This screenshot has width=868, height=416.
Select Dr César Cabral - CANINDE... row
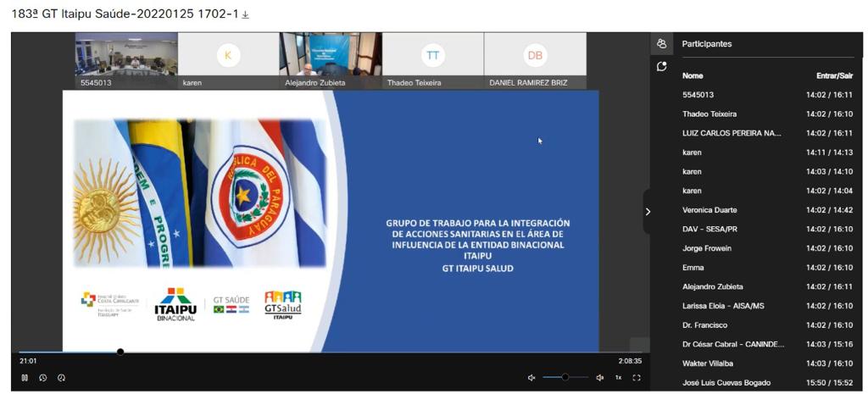point(767,344)
